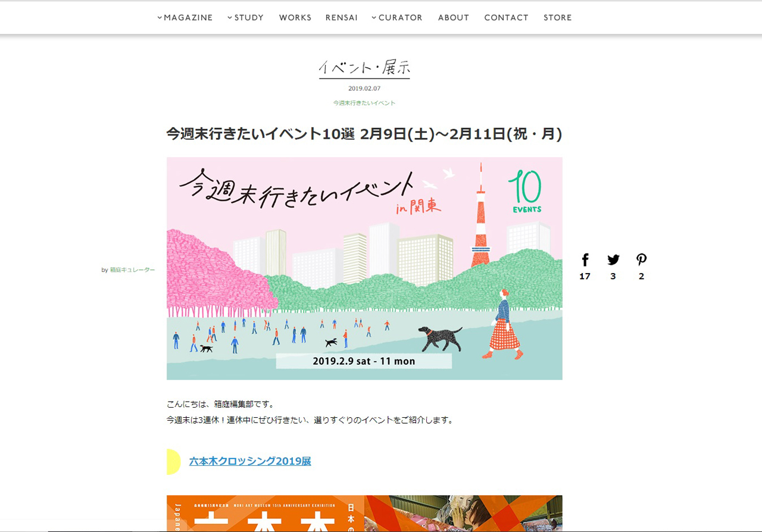This screenshot has width=762, height=532.
Task: Open the WORKS menu item
Action: pos(295,18)
